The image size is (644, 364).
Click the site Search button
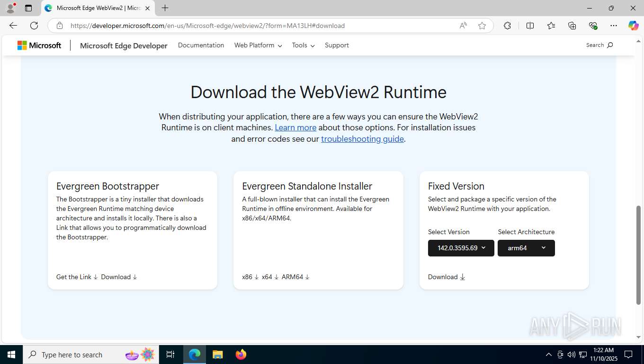pyautogui.click(x=599, y=45)
